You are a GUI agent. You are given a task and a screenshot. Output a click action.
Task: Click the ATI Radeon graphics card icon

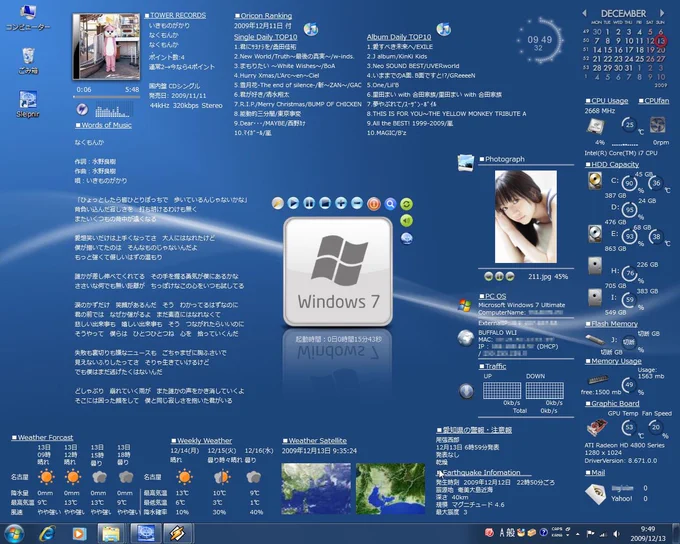tap(597, 428)
